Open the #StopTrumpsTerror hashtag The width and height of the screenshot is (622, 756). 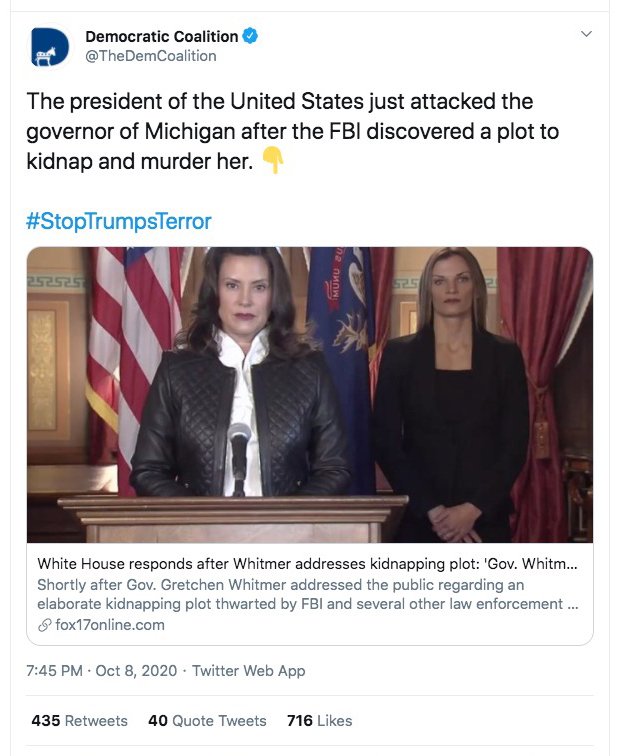tap(119, 221)
